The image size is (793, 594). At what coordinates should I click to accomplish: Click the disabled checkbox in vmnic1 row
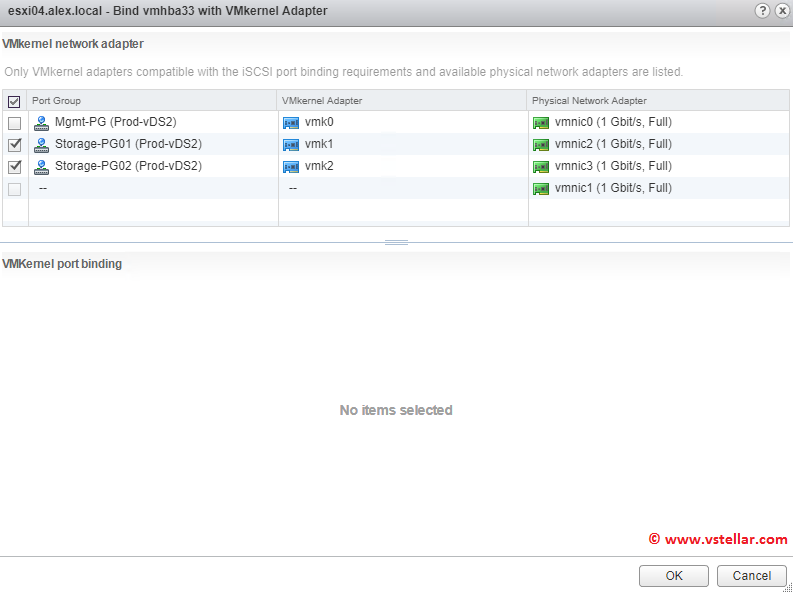point(15,189)
